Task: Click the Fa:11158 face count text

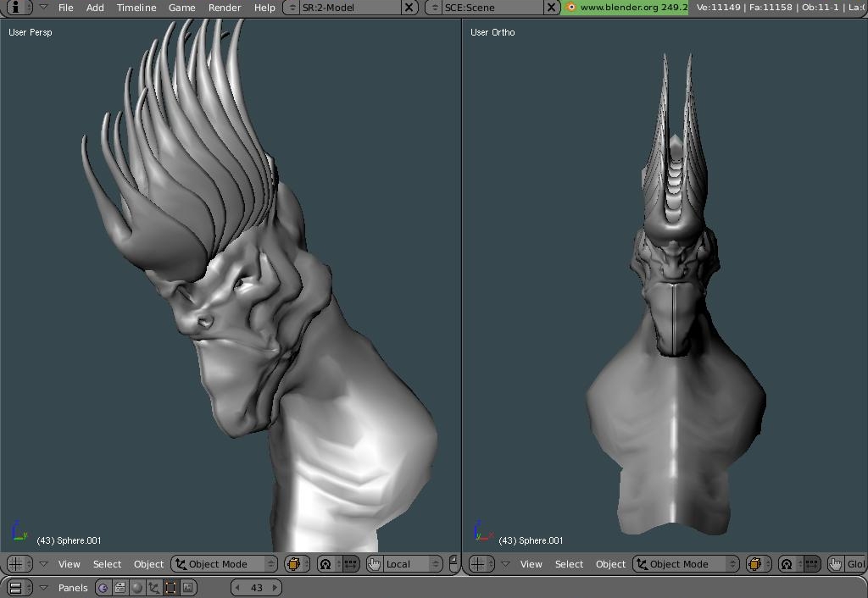Action: (x=771, y=8)
